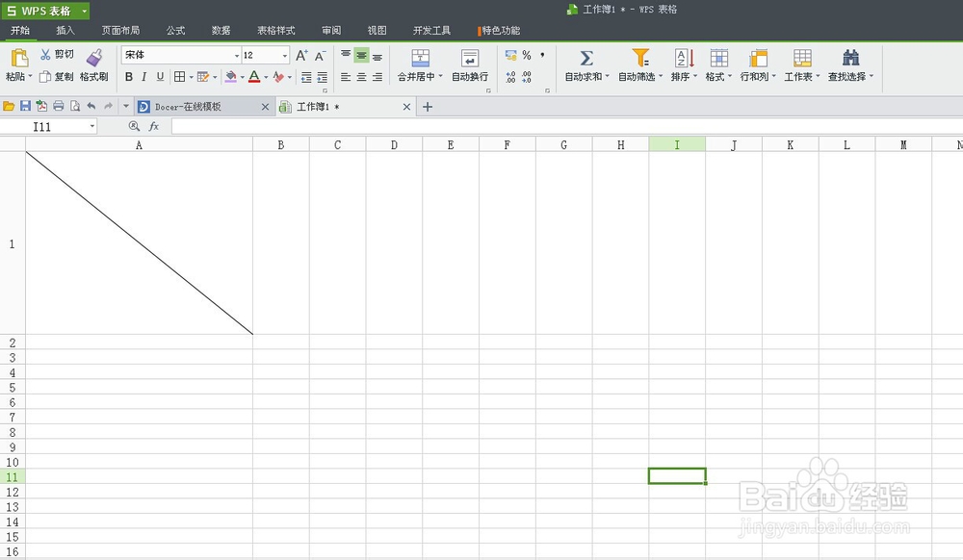
Task: Toggle align text right
Action: pos(377,77)
